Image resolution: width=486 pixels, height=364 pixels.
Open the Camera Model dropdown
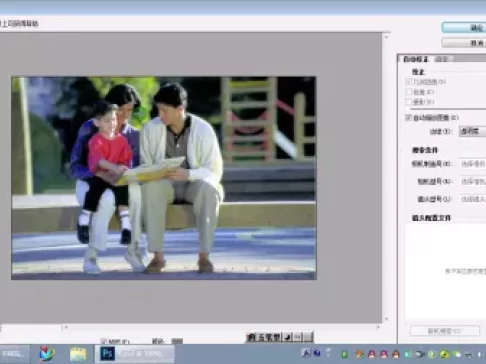(x=473, y=181)
